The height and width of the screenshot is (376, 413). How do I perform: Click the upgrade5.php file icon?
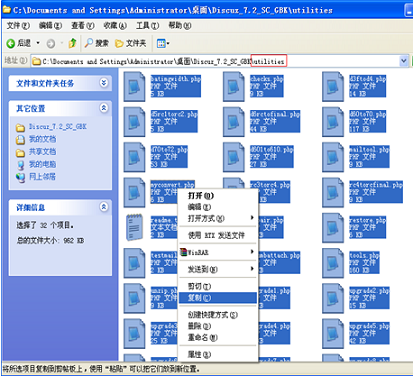(x=333, y=334)
